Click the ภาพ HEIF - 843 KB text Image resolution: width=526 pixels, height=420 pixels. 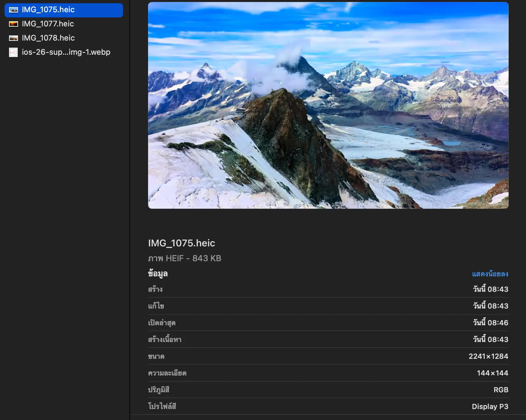(x=184, y=258)
